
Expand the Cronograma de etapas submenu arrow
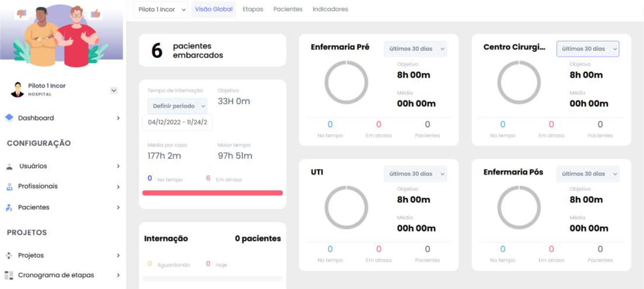pyautogui.click(x=118, y=275)
